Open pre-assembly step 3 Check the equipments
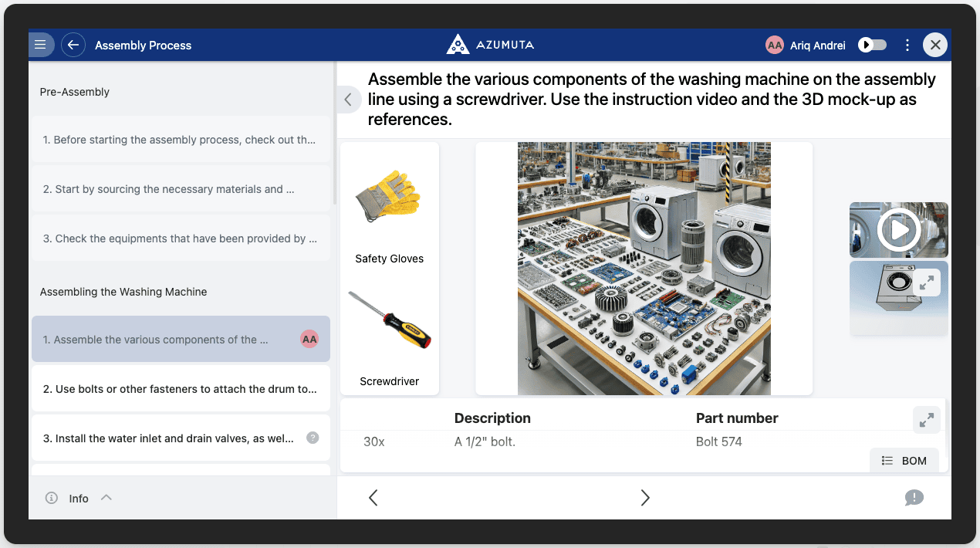The width and height of the screenshot is (980, 548). tap(181, 238)
